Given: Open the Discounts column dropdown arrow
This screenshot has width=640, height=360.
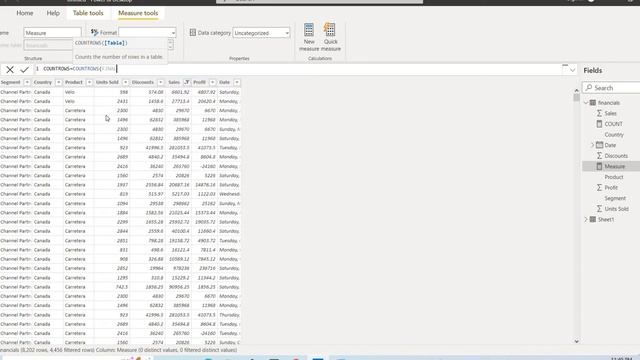Looking at the screenshot, I should point(160,82).
